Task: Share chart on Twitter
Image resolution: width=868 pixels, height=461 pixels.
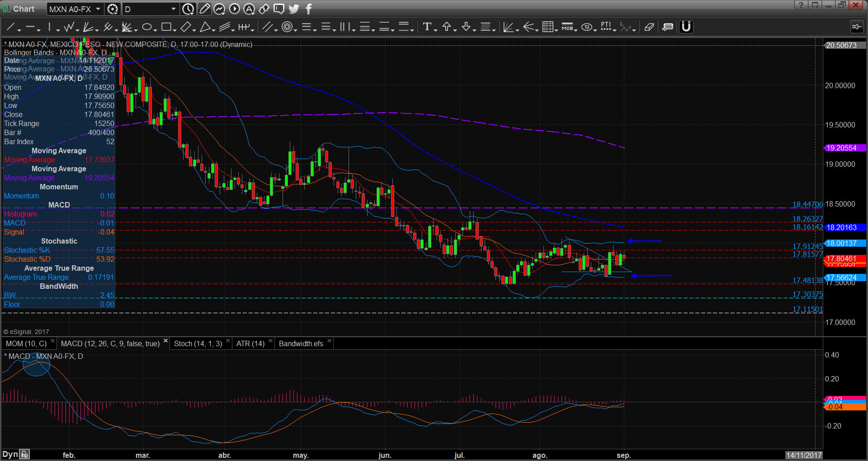Action: 294,9
